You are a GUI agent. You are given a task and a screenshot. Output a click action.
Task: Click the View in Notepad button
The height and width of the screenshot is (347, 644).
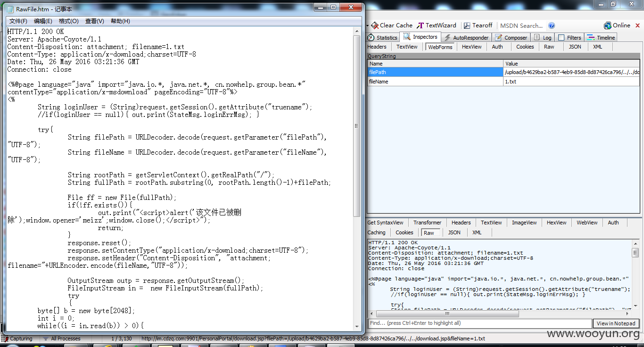[x=616, y=323]
